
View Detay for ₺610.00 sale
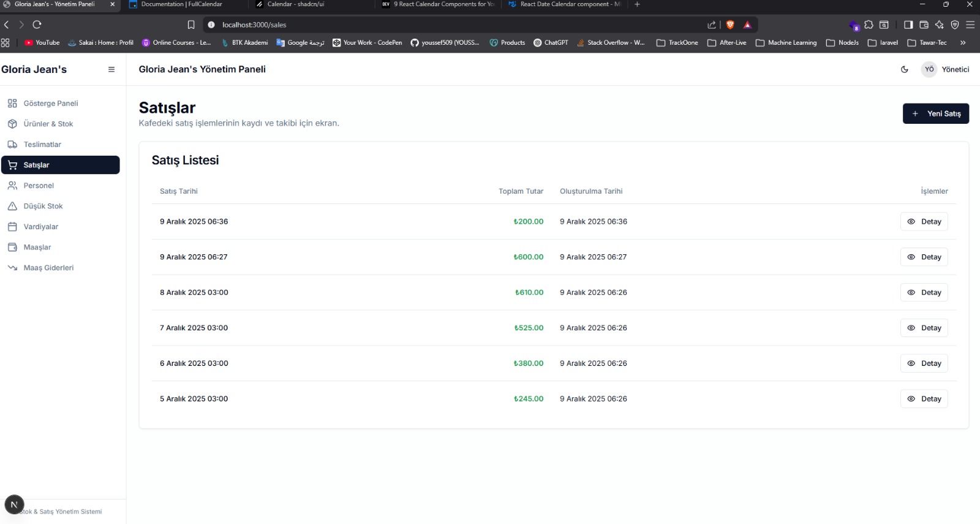(924, 292)
